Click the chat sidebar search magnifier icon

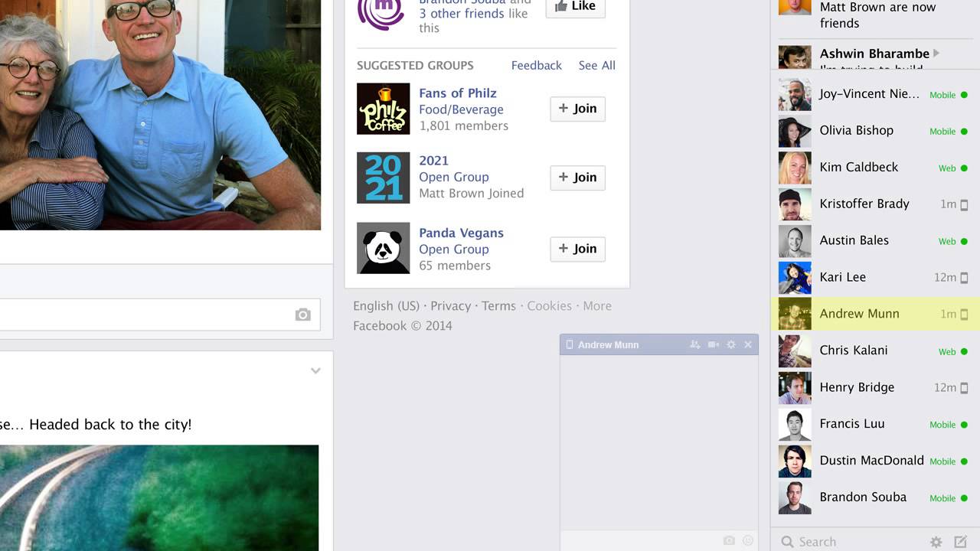787,542
